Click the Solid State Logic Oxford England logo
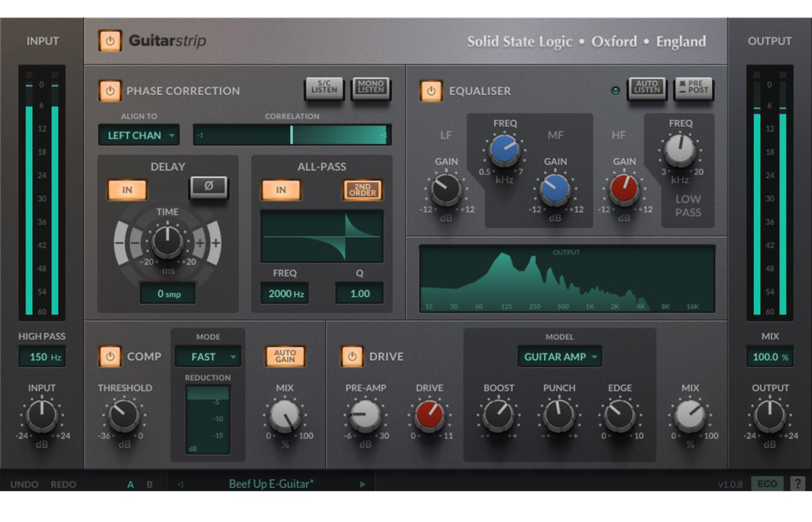This screenshot has height=522, width=812. tap(587, 41)
